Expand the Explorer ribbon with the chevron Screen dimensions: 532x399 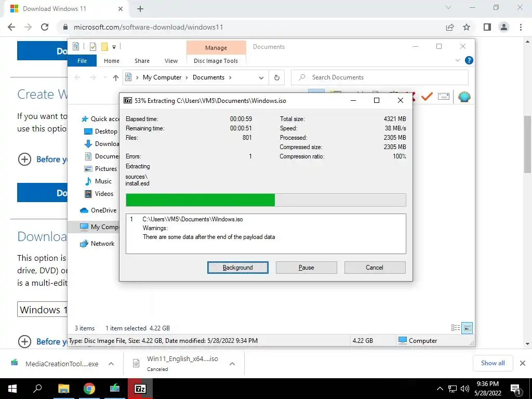[x=457, y=60]
